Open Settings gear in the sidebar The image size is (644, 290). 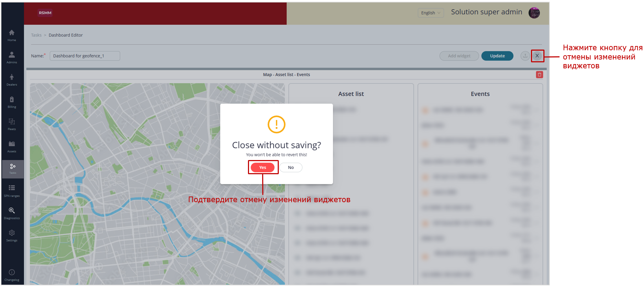(12, 235)
